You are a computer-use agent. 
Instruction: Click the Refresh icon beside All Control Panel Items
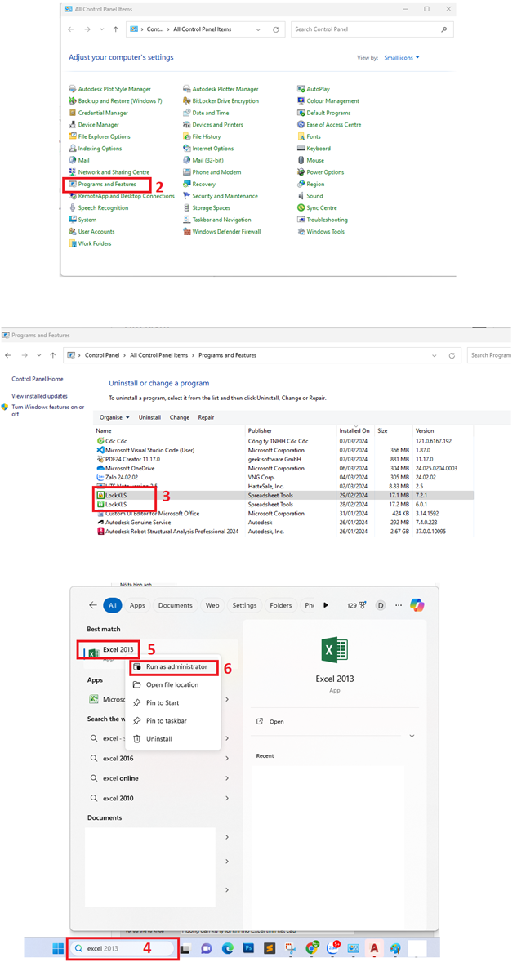pyautogui.click(x=276, y=29)
